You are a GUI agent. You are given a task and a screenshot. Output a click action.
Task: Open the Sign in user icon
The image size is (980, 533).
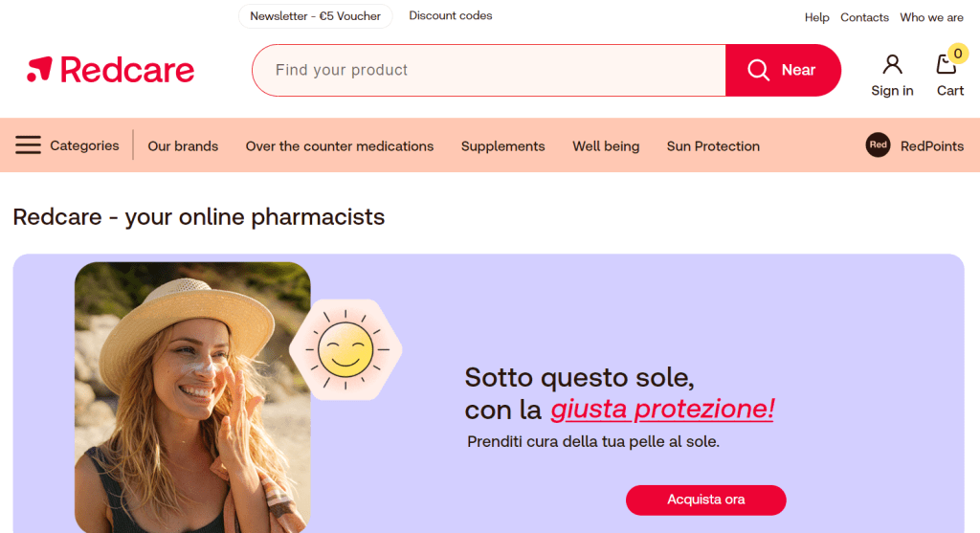pos(892,64)
